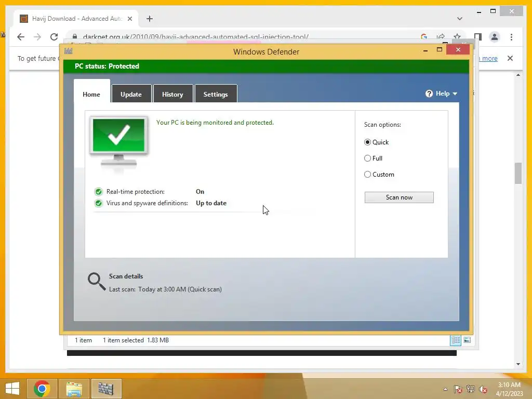Click Chrome forward arrow
The image size is (532, 399).
click(x=37, y=37)
